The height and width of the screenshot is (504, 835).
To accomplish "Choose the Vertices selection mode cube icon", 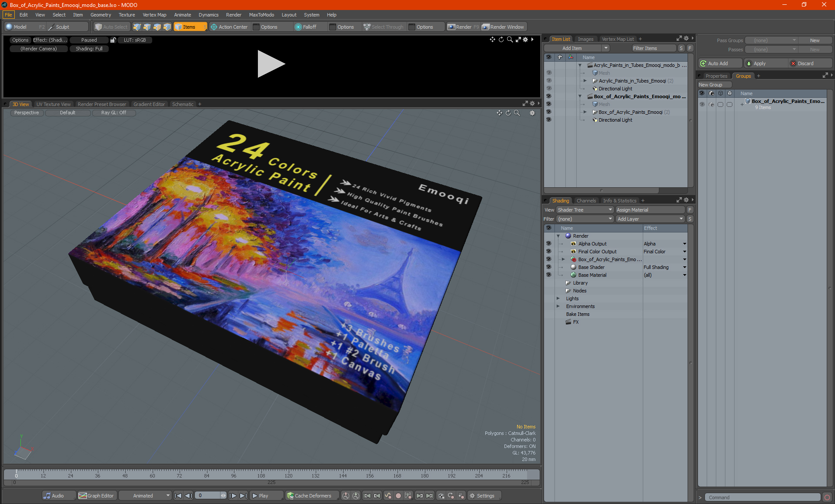I will point(137,27).
